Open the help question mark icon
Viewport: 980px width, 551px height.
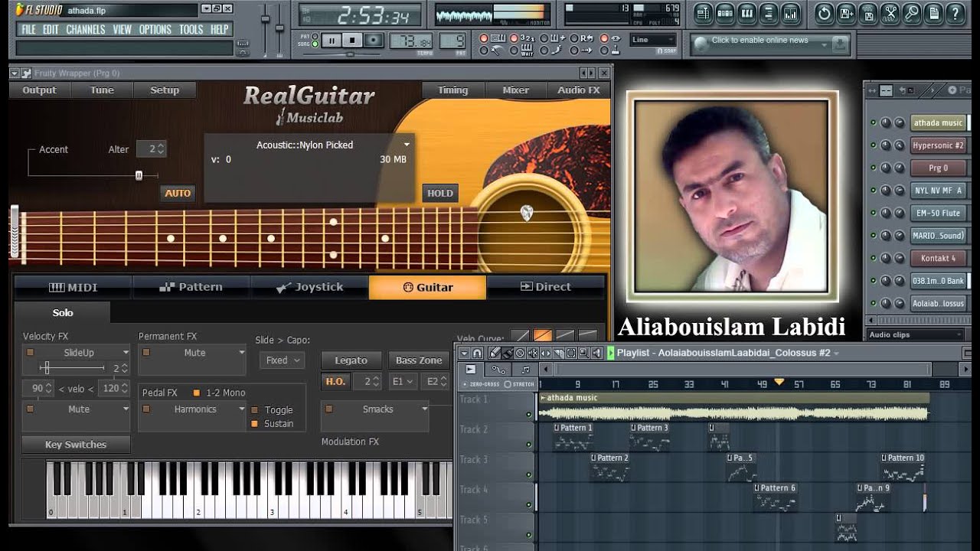click(955, 13)
